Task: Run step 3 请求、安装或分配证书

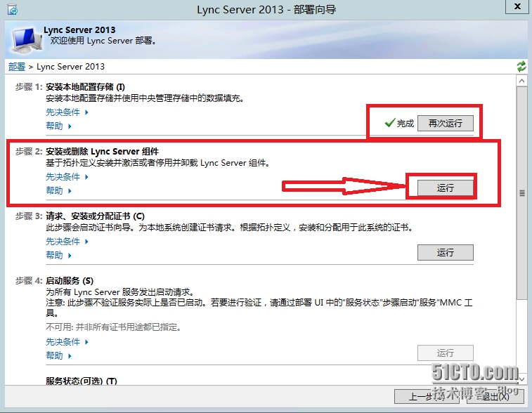Action: pyautogui.click(x=445, y=252)
